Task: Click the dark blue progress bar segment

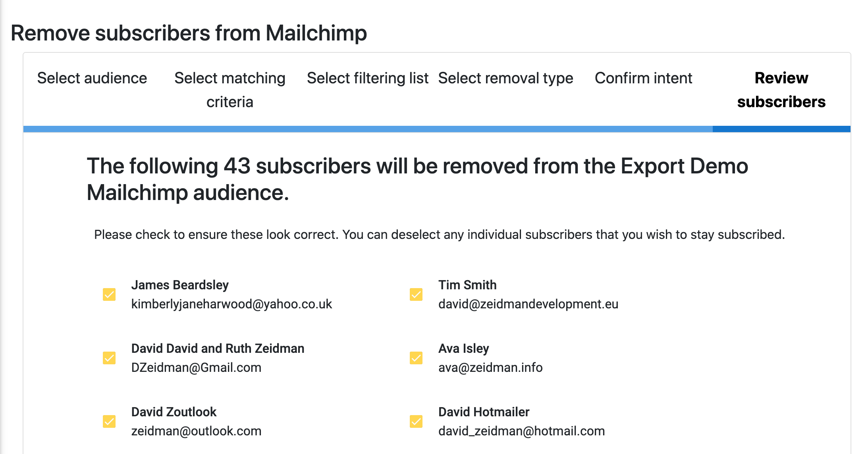Action: click(781, 129)
